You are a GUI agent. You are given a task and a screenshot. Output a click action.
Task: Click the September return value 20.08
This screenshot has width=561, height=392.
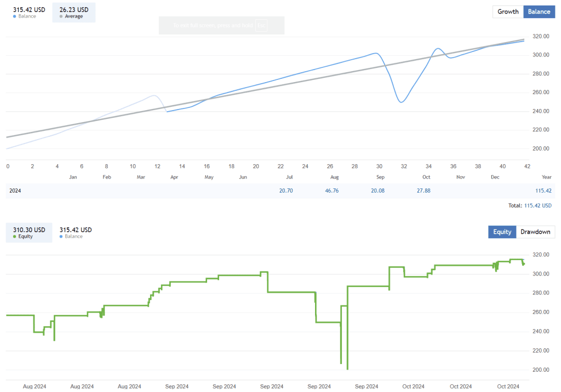coord(378,191)
